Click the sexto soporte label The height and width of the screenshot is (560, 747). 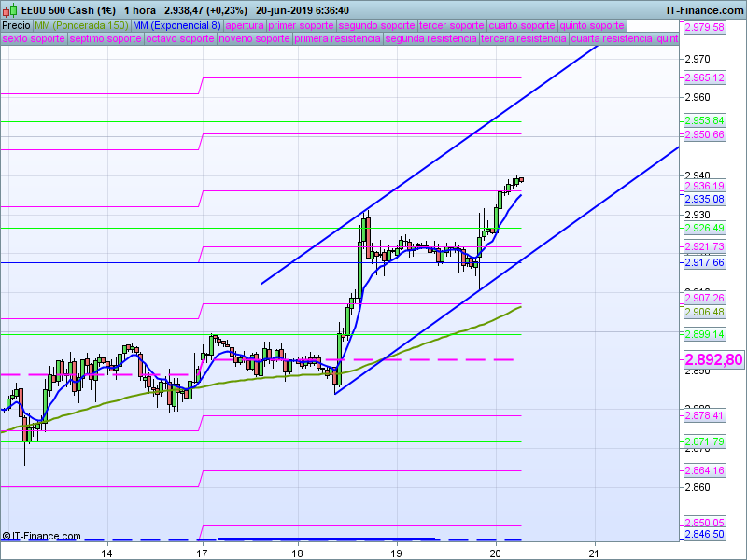coord(34,39)
